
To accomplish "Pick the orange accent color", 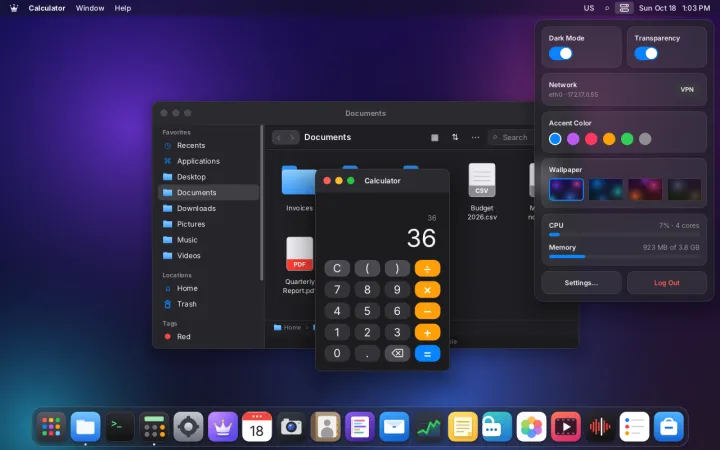I will 609,139.
